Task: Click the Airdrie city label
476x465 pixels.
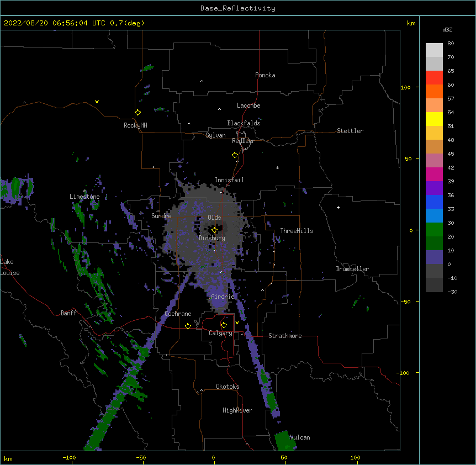Action: click(x=223, y=297)
